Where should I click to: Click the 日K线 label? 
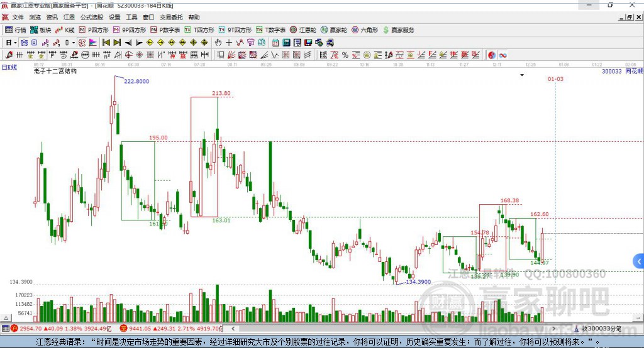click(x=9, y=67)
